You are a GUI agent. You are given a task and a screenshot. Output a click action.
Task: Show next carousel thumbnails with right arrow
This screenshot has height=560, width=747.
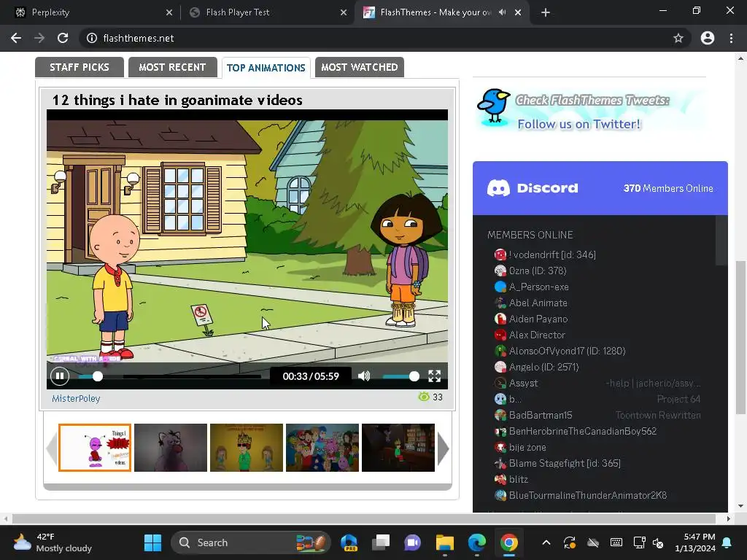click(x=443, y=448)
